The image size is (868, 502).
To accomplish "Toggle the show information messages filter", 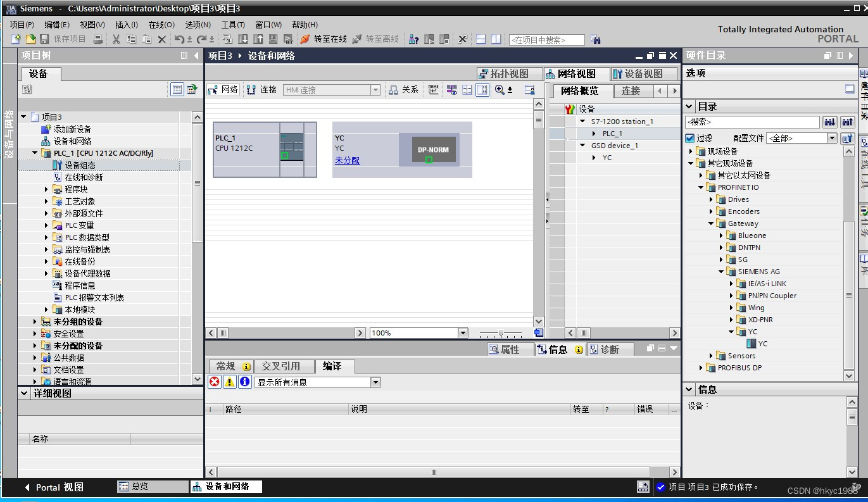I will pos(244,382).
